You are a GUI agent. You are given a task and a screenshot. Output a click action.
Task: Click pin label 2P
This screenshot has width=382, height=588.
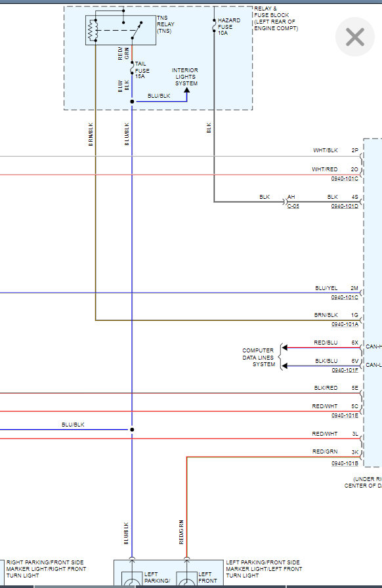354,150
